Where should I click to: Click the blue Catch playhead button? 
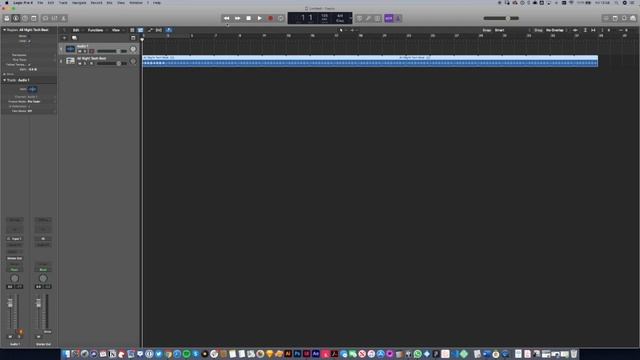(x=169, y=30)
